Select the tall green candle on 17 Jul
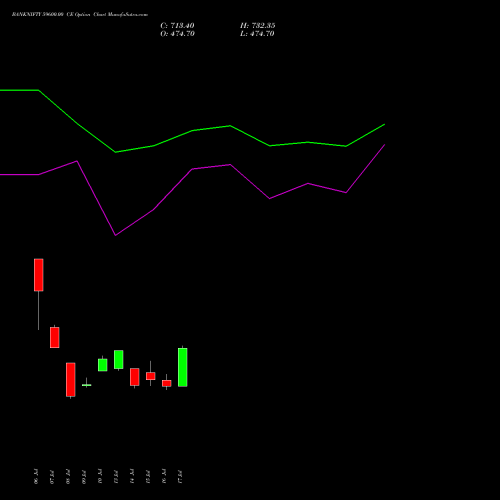 [183, 367]
